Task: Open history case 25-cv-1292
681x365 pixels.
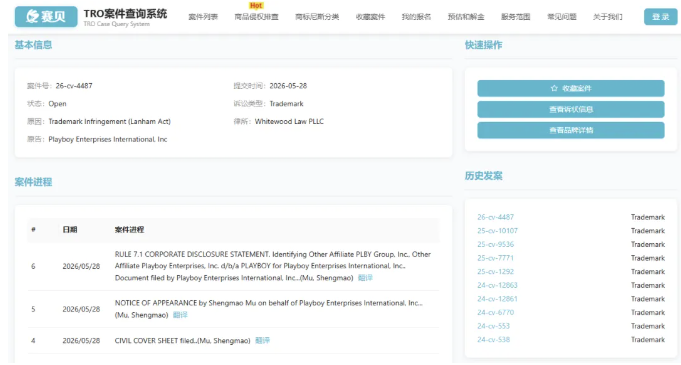Action: click(496, 272)
